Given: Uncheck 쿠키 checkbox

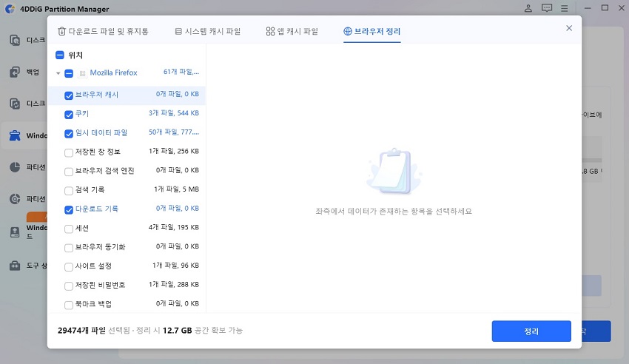Looking at the screenshot, I should [69, 115].
